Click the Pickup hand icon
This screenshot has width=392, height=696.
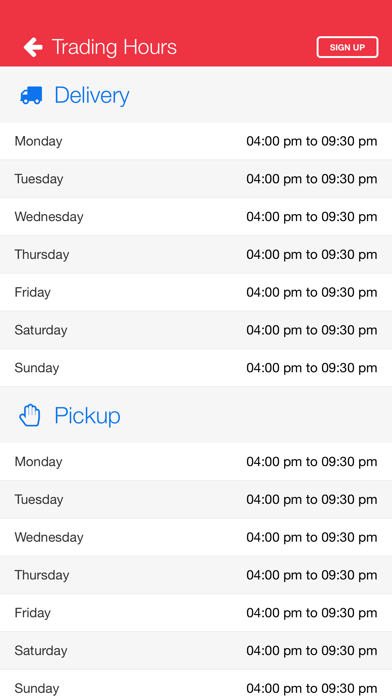click(30, 415)
